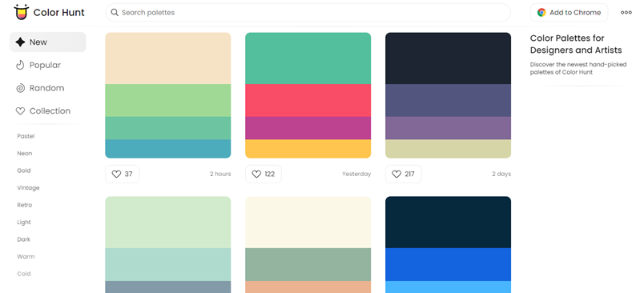Click the Color Hunt logo icon
This screenshot has width=644, height=293.
22,12
